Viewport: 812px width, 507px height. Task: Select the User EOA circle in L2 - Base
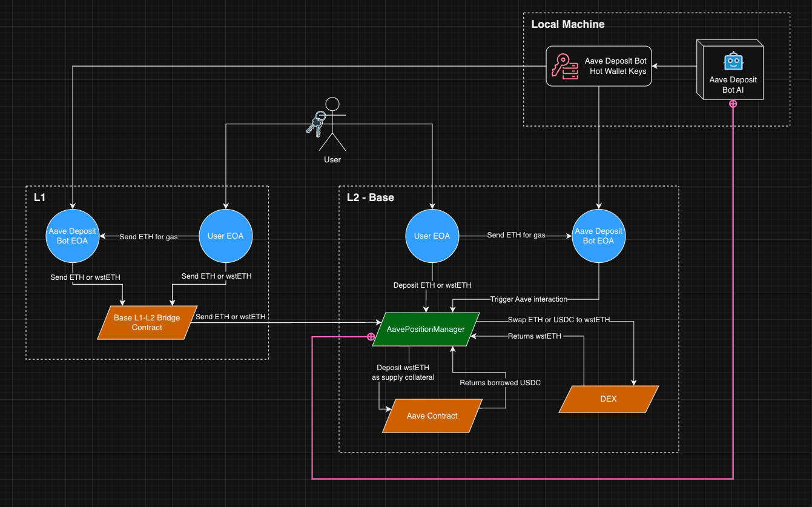432,236
